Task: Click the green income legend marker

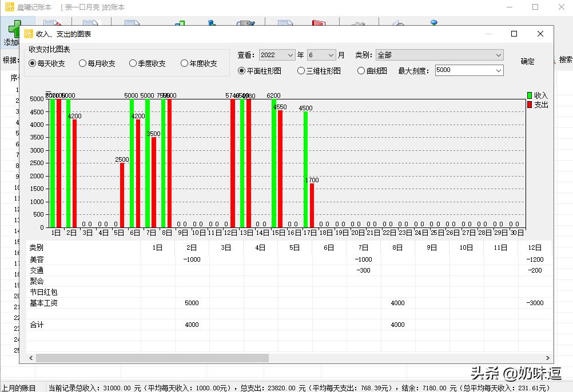Action: point(530,95)
